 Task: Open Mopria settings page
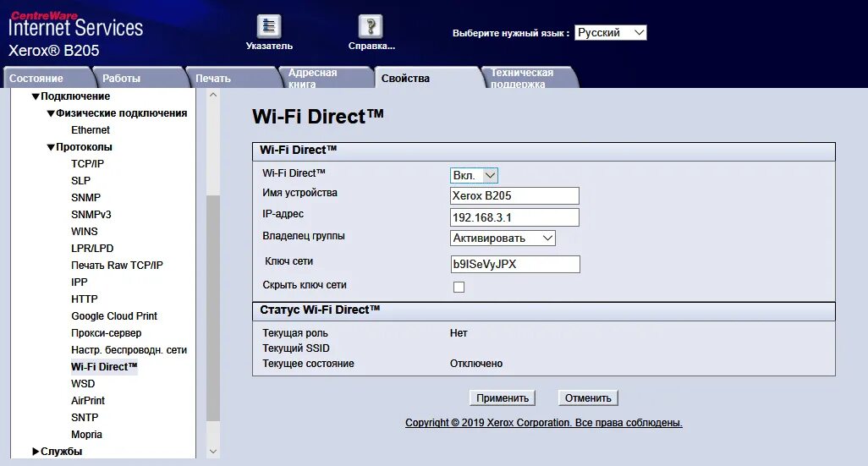(x=86, y=435)
